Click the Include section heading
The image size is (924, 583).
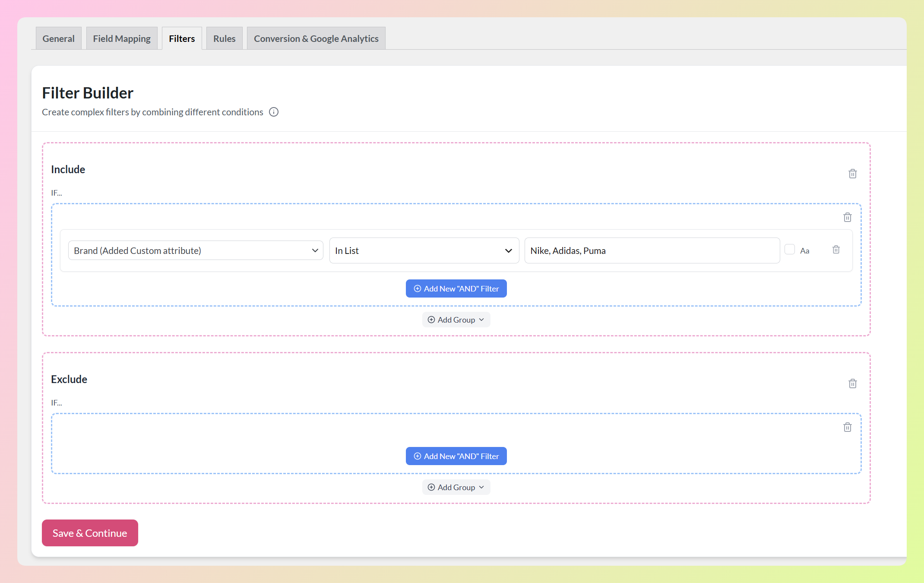(68, 169)
